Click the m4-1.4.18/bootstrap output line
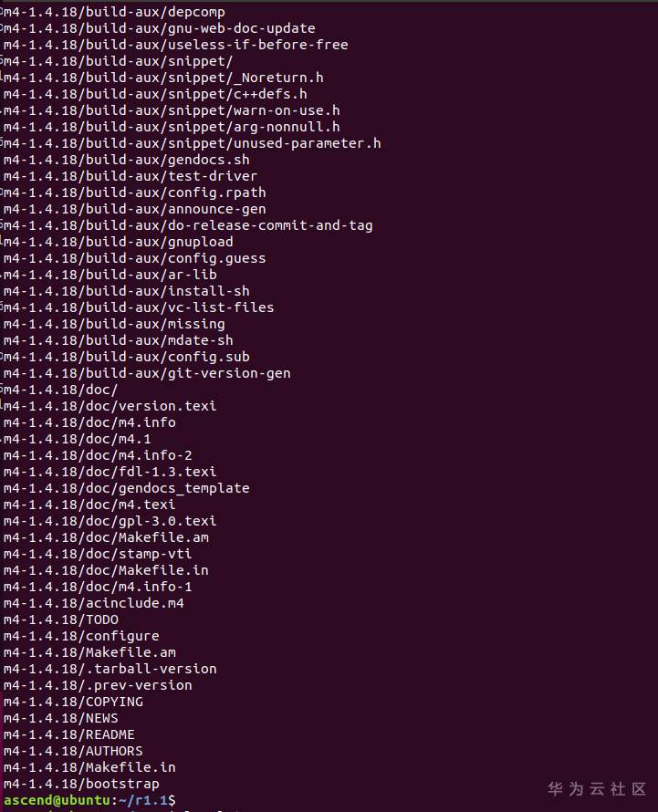This screenshot has width=658, height=812. tap(81, 784)
